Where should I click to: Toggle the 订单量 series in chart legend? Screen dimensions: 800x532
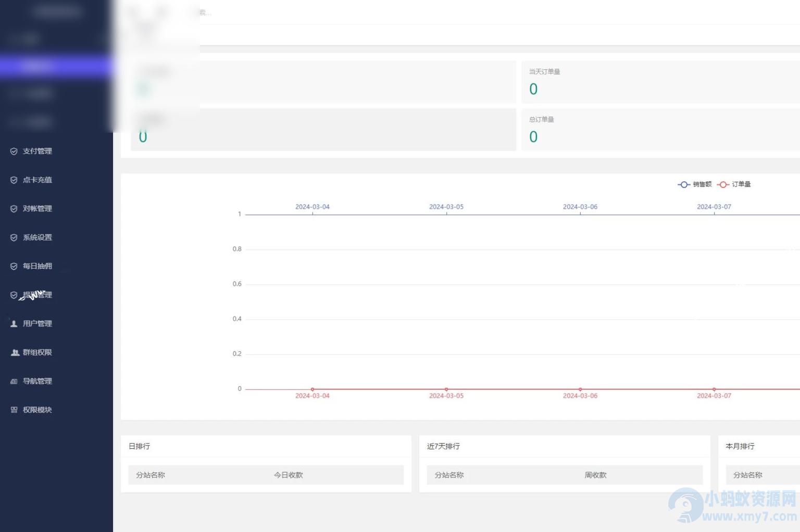(x=733, y=184)
